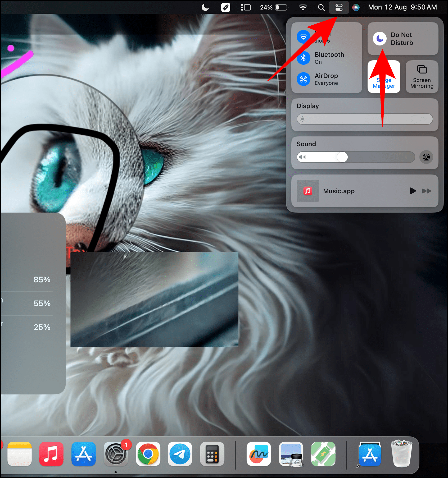
Task: Click the Bluetooth icon in Control Center
Action: [303, 58]
